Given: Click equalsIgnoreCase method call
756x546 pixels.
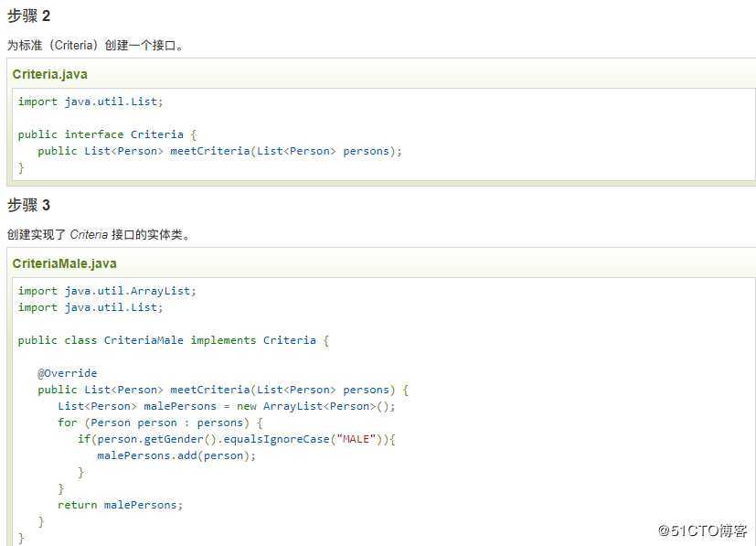Looking at the screenshot, I should (283, 439).
